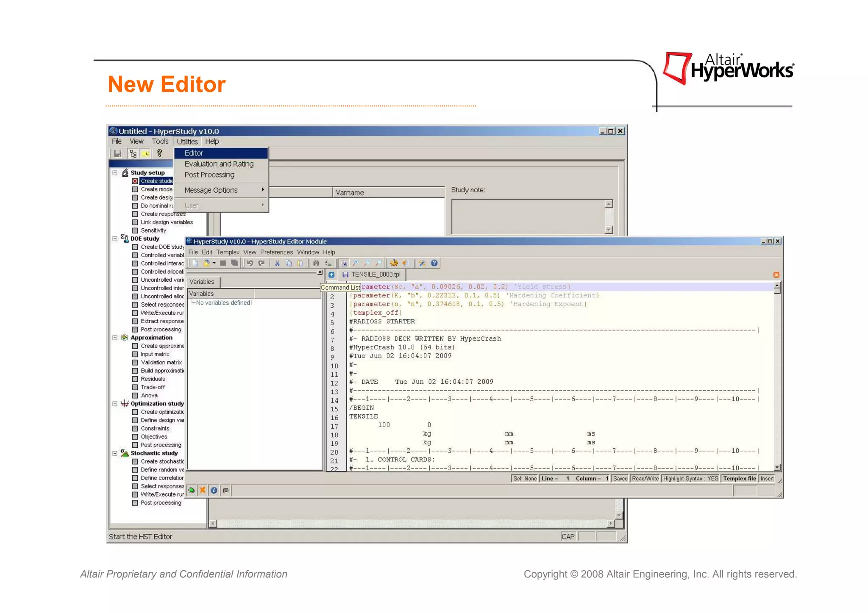Viewport: 868px width, 613px height.
Task: Click the orange arrow page icon
Action: pos(406,263)
